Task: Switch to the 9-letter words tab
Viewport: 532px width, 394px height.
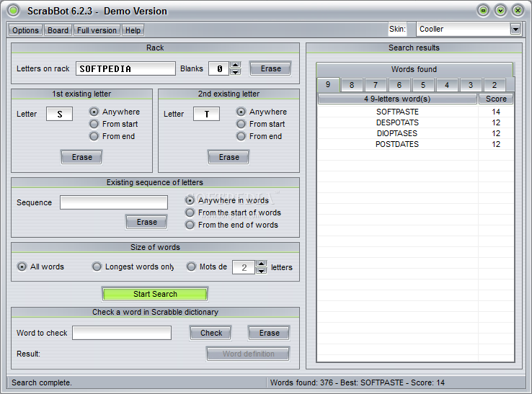Action: (x=328, y=84)
